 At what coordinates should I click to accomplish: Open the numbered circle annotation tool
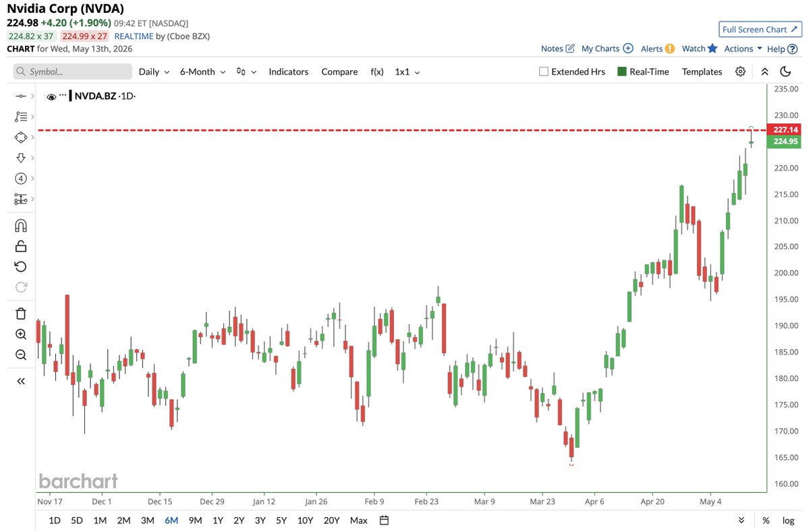pyautogui.click(x=21, y=179)
